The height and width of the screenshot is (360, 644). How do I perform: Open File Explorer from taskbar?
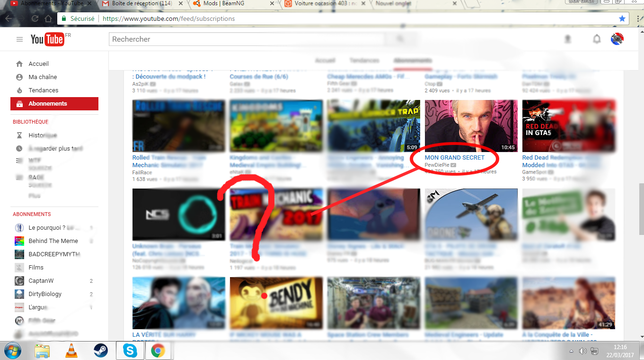42,351
